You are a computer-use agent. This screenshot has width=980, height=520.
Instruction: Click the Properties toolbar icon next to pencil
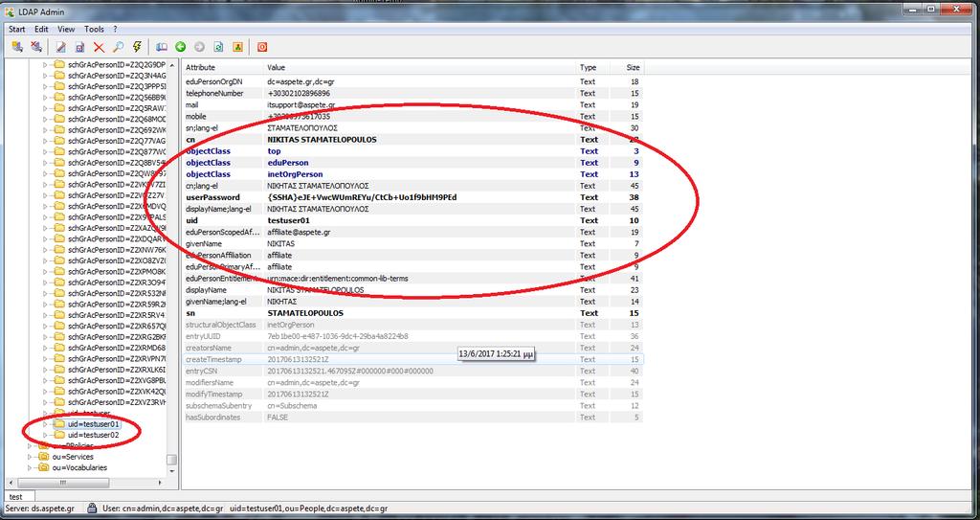tap(80, 47)
